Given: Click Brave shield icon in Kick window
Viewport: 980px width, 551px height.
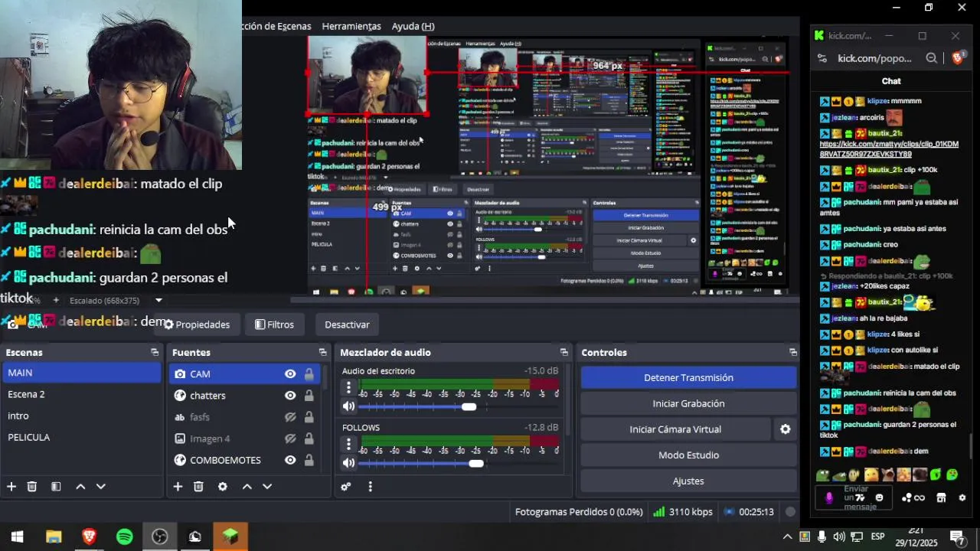Looking at the screenshot, I should (957, 58).
